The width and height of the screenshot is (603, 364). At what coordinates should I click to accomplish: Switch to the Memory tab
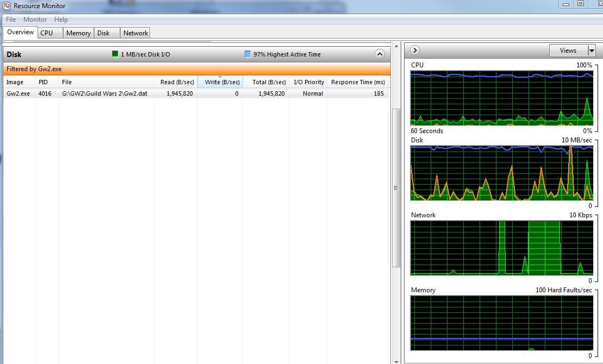click(x=78, y=33)
